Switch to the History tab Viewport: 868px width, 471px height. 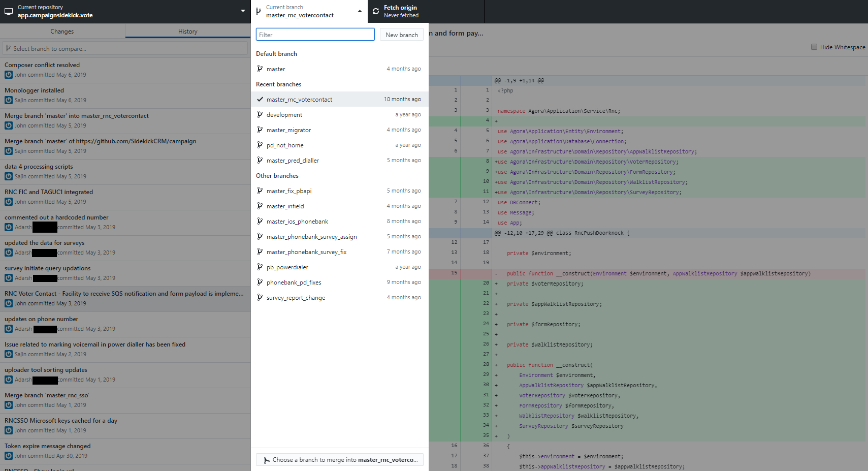[x=187, y=32]
